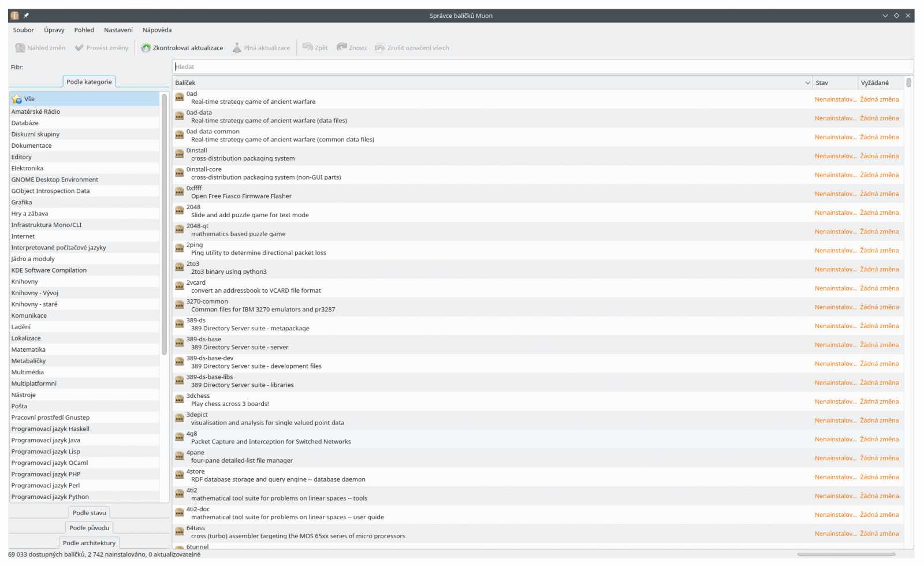Screen dimensions: 924x566
Task: Select the 0install-core package row
Action: tap(538, 174)
